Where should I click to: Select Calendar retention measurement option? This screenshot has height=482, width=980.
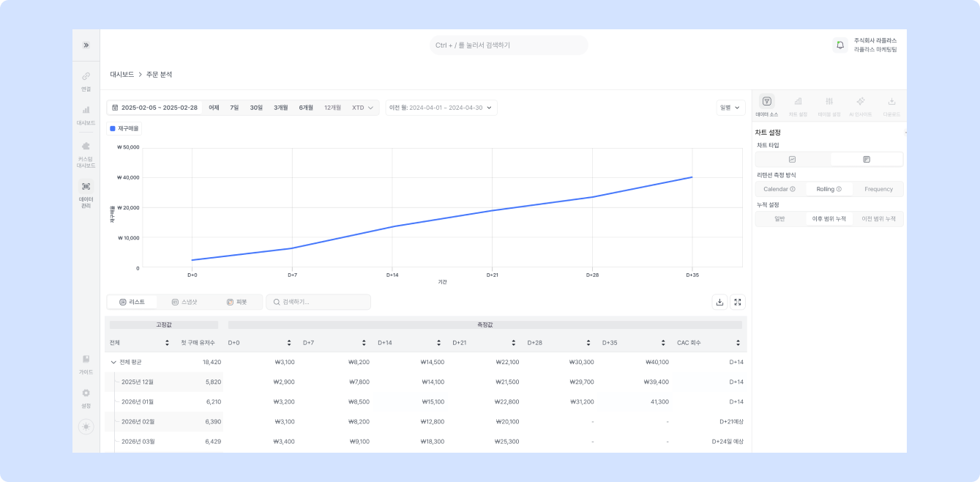(x=779, y=189)
